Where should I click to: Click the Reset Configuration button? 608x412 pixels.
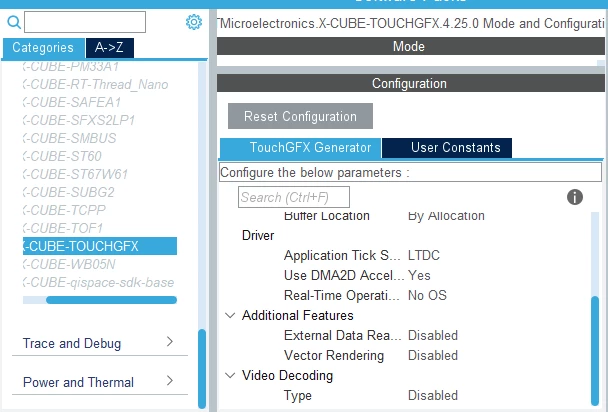(301, 116)
